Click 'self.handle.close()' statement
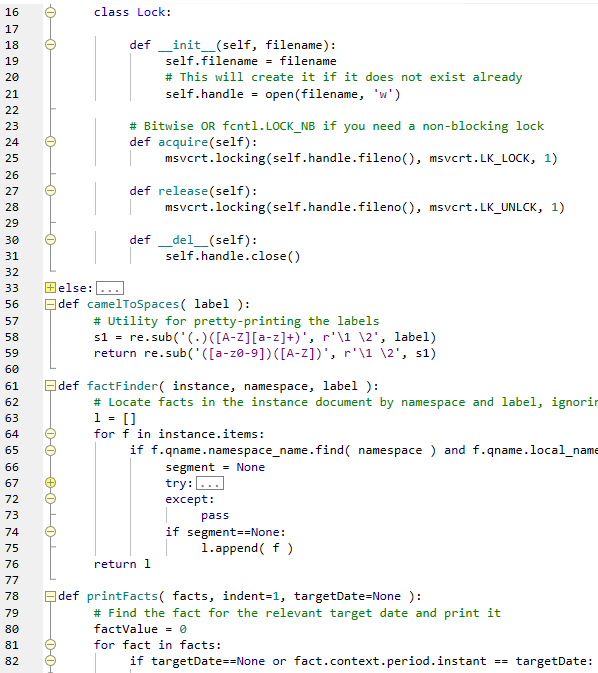This screenshot has height=673, width=598. point(233,256)
